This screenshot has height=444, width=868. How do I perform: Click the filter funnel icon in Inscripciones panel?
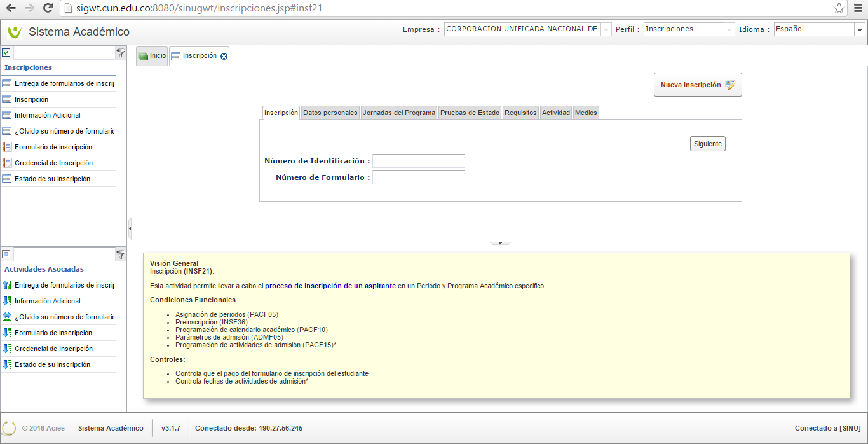[x=121, y=53]
